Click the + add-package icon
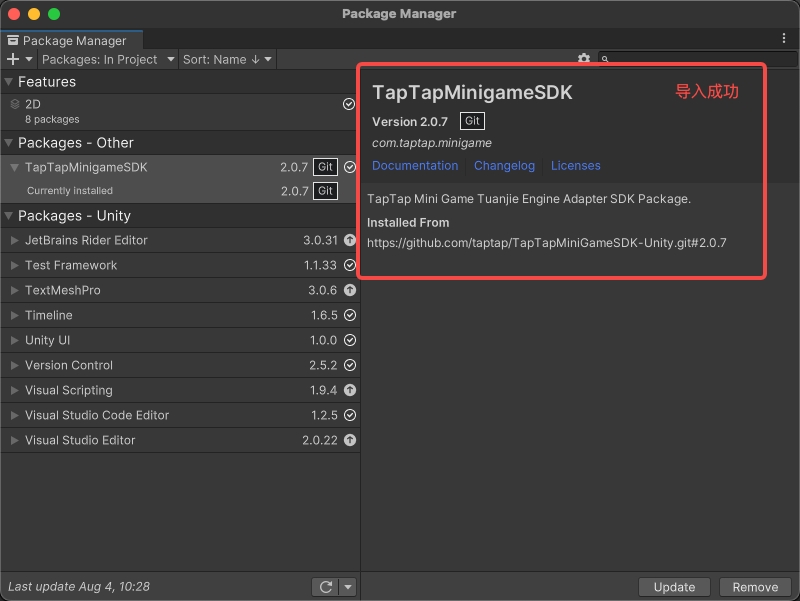The image size is (800, 601). [13, 59]
